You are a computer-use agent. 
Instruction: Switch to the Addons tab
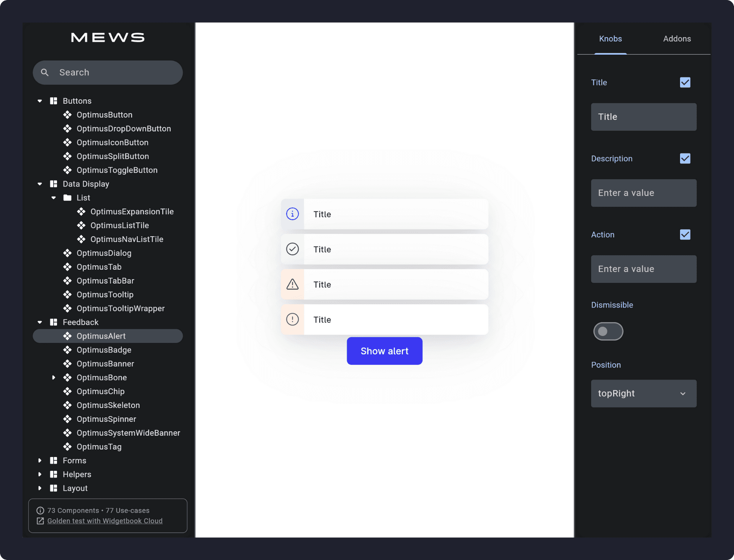click(677, 39)
